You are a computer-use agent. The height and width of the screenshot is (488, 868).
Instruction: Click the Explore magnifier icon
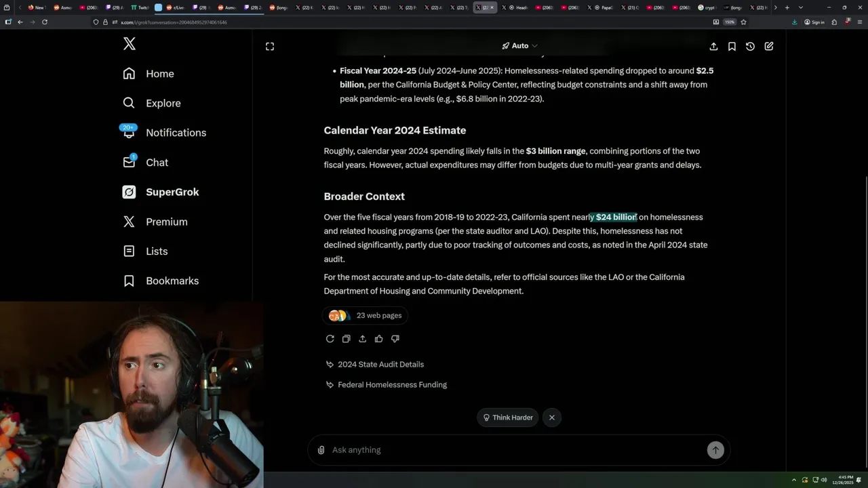tap(129, 103)
